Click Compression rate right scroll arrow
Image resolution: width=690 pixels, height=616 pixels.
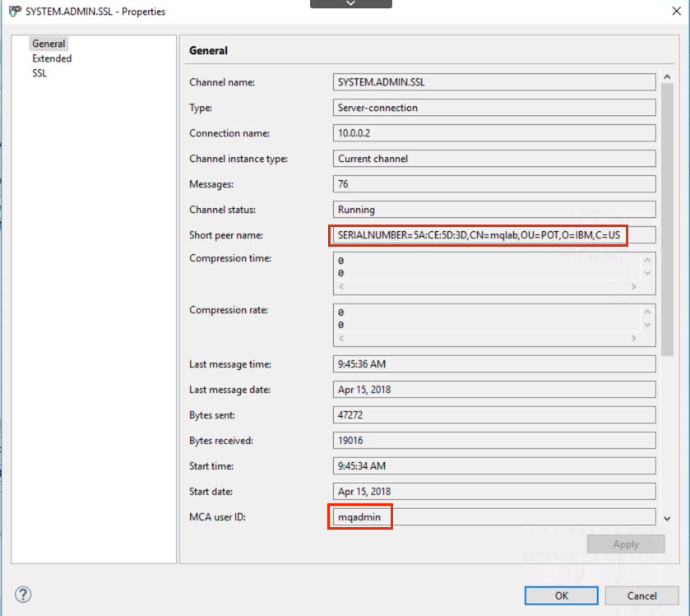(x=634, y=338)
